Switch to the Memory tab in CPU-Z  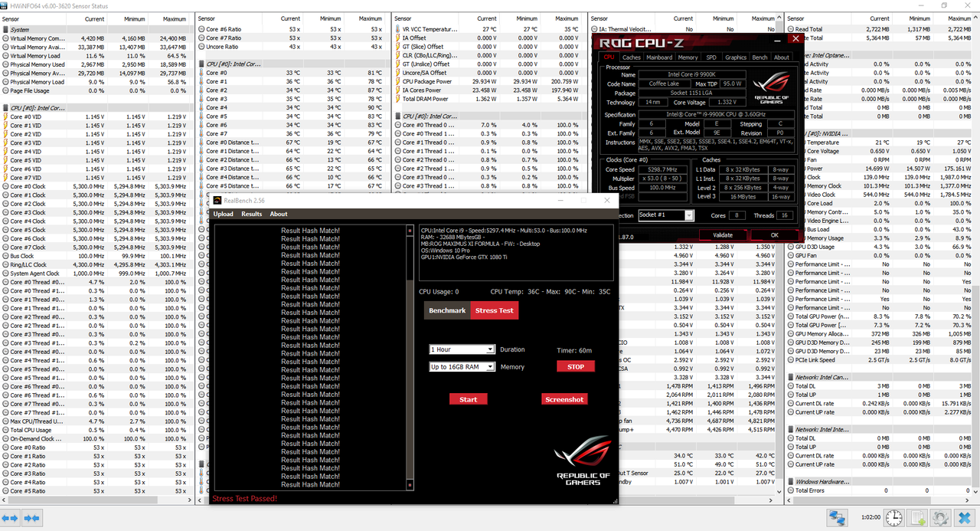(x=688, y=57)
